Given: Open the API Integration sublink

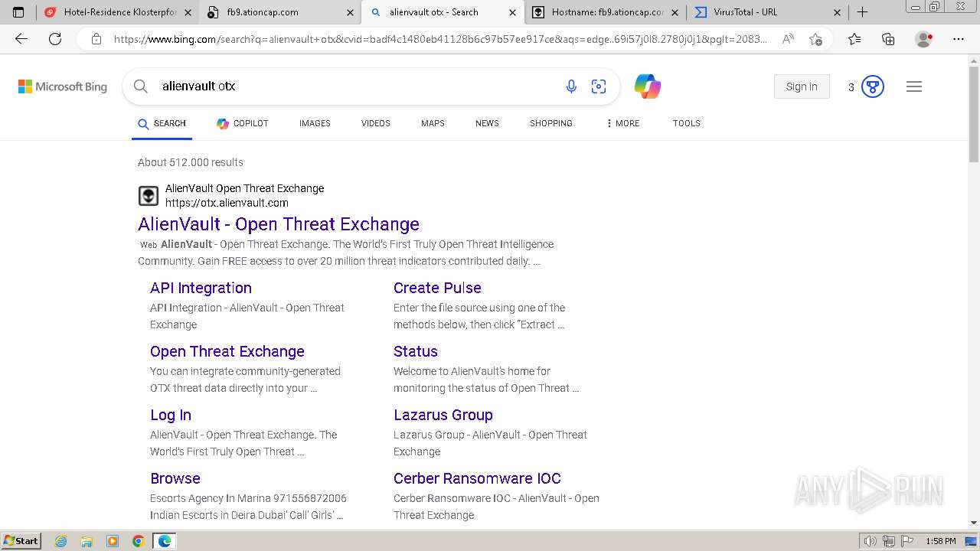Looking at the screenshot, I should pos(201,288).
